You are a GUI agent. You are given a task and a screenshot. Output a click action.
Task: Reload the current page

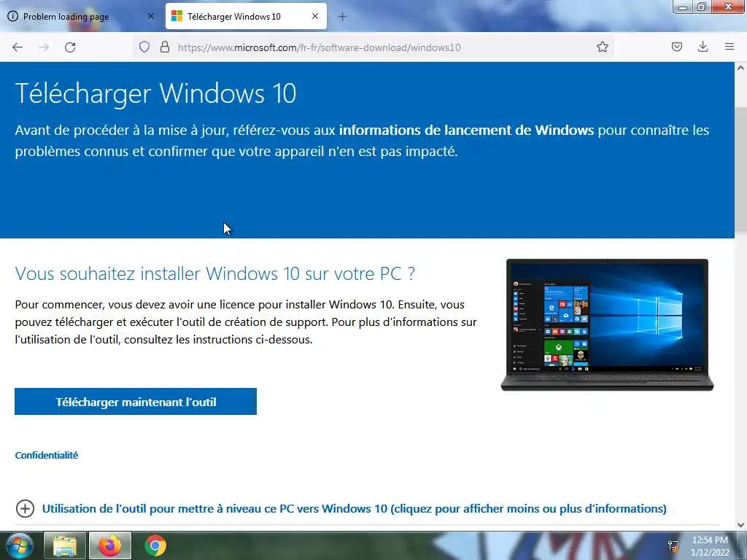(x=70, y=47)
